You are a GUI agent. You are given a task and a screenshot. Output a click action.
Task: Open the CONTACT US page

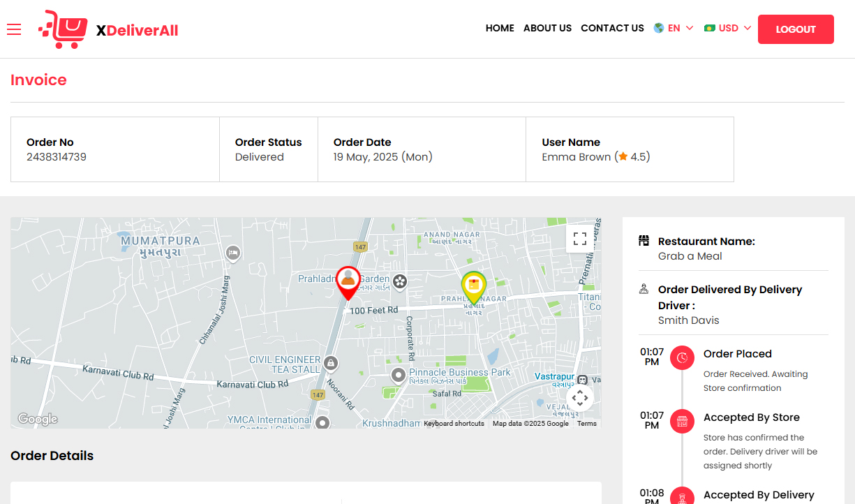point(612,29)
